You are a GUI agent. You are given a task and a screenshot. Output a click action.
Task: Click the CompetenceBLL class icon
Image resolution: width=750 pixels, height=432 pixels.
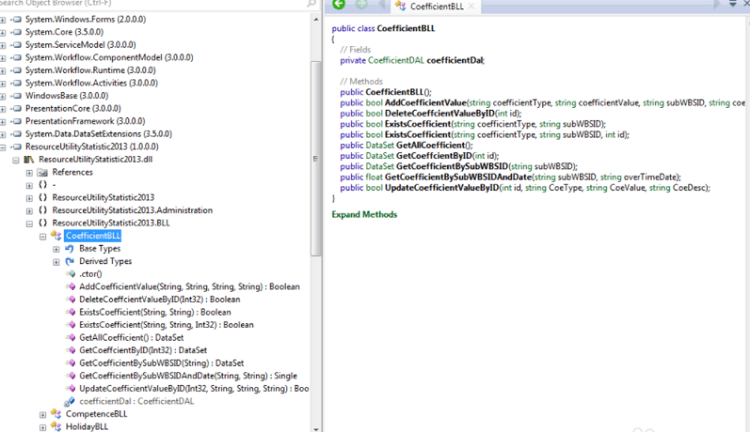coord(56,413)
